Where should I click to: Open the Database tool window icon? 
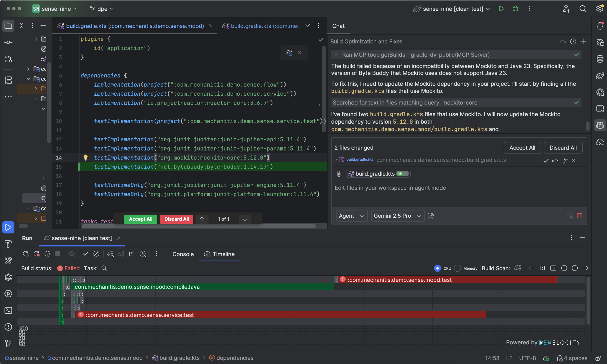tap(600, 59)
